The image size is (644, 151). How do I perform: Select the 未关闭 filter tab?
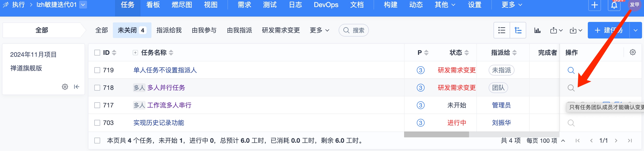tap(132, 30)
